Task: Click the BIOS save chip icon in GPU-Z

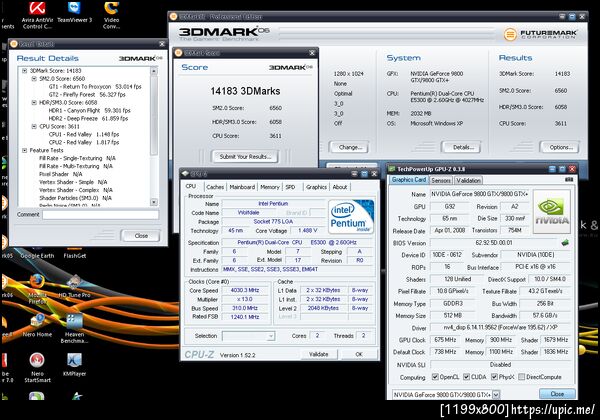Action: tap(565, 243)
